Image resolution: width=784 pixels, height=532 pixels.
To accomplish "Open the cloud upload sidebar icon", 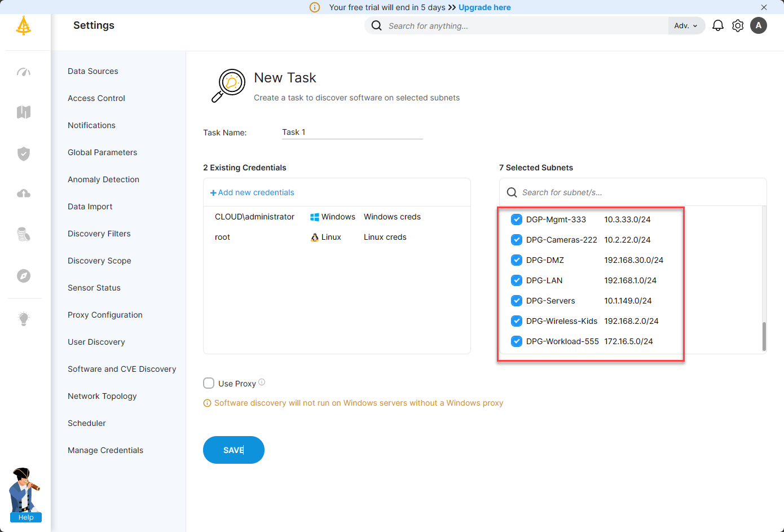I will pos(24,194).
